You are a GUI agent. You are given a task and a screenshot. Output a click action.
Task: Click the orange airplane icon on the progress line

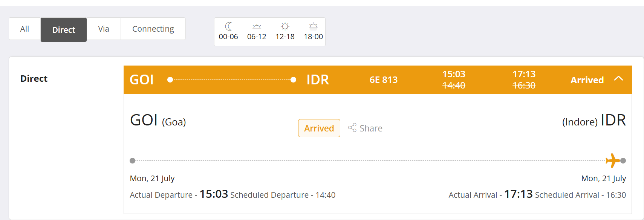pos(612,160)
